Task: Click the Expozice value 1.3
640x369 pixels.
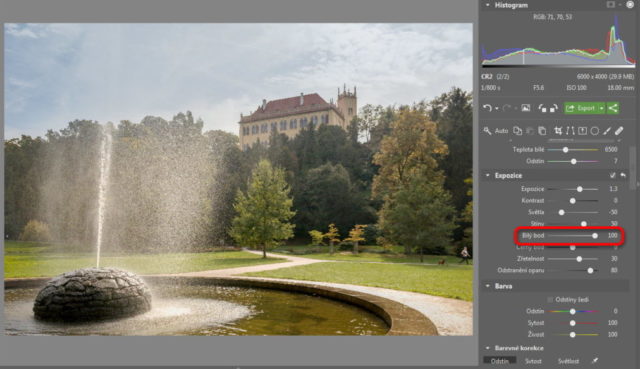Action: pyautogui.click(x=613, y=189)
